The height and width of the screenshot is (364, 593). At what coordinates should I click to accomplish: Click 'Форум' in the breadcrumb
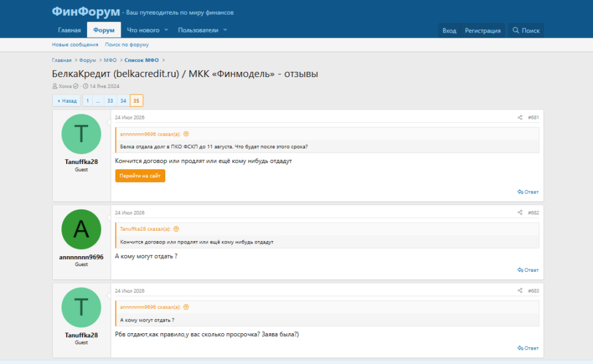point(88,60)
